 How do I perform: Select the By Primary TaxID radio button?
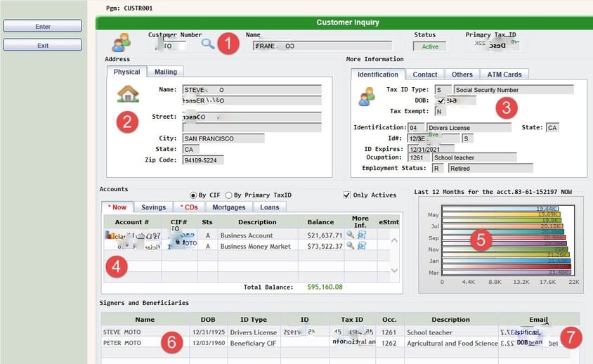(x=228, y=195)
